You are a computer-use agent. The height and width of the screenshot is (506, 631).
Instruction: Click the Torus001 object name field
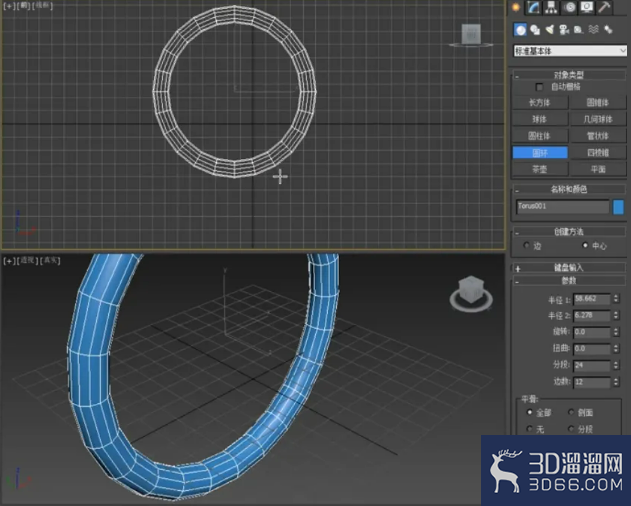click(563, 207)
